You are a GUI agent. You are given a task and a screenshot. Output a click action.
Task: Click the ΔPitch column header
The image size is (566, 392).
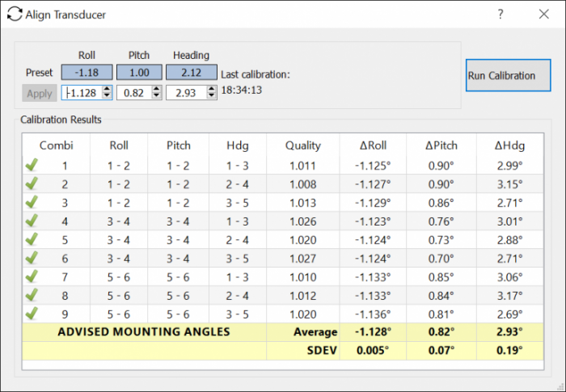point(441,145)
